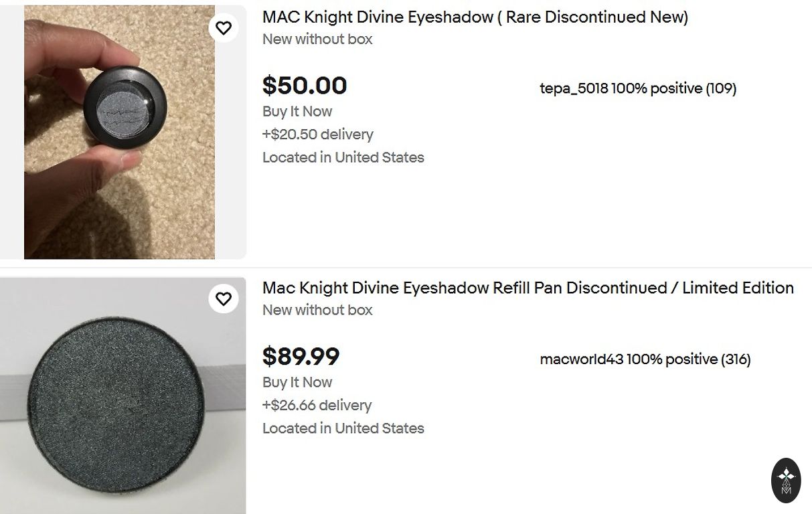Save MAC Knight Divine Eyeshadow to watchlist

(x=224, y=27)
